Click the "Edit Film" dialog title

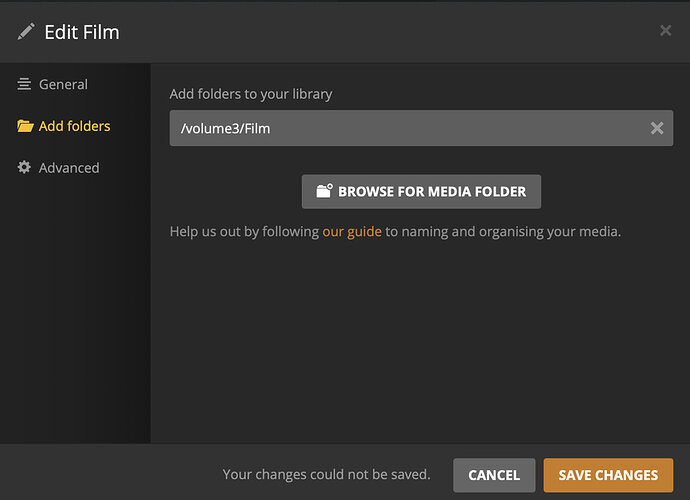[x=82, y=32]
